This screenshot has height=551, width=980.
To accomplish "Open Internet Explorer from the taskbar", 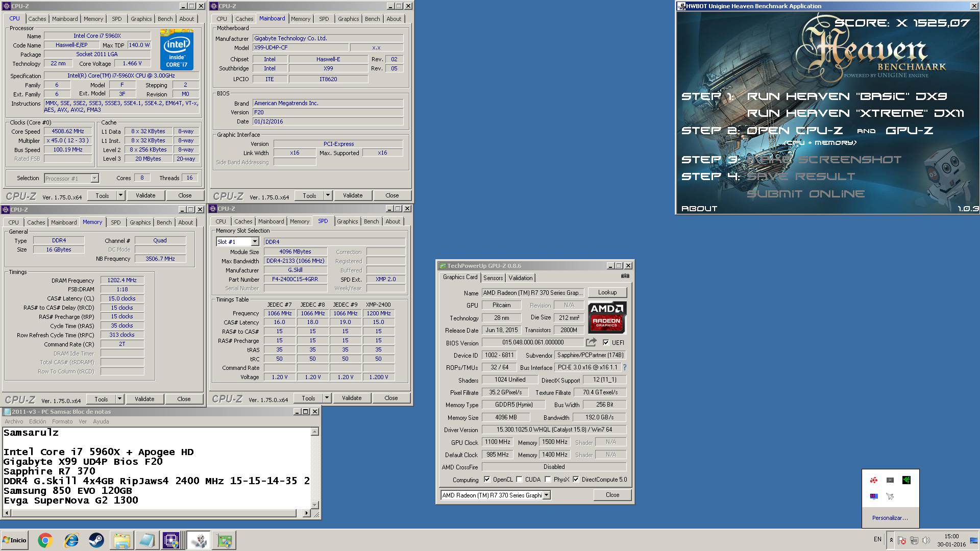I will point(71,540).
